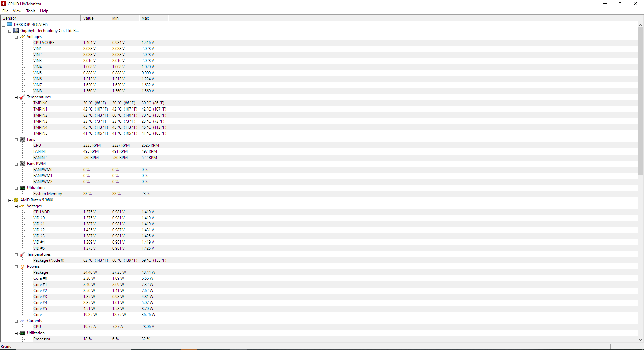Click the Gigabyte motherboard icon
Viewport: 644px width, 350px height.
[x=16, y=30]
